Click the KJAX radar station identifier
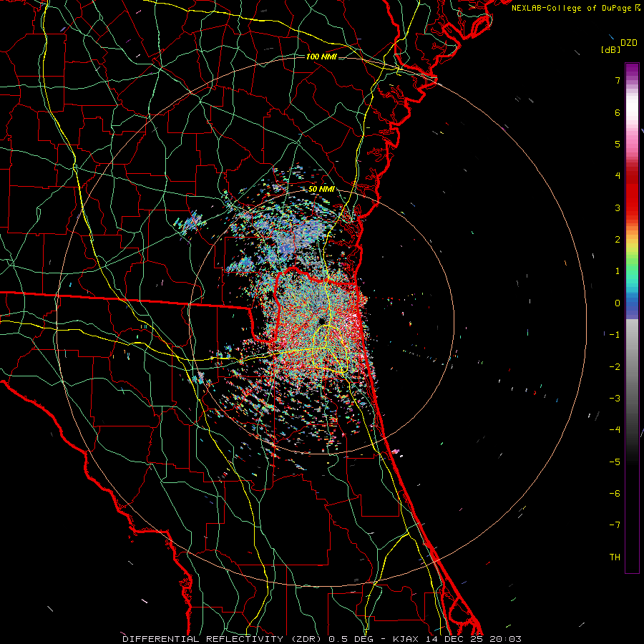The width and height of the screenshot is (644, 644). click(407, 639)
